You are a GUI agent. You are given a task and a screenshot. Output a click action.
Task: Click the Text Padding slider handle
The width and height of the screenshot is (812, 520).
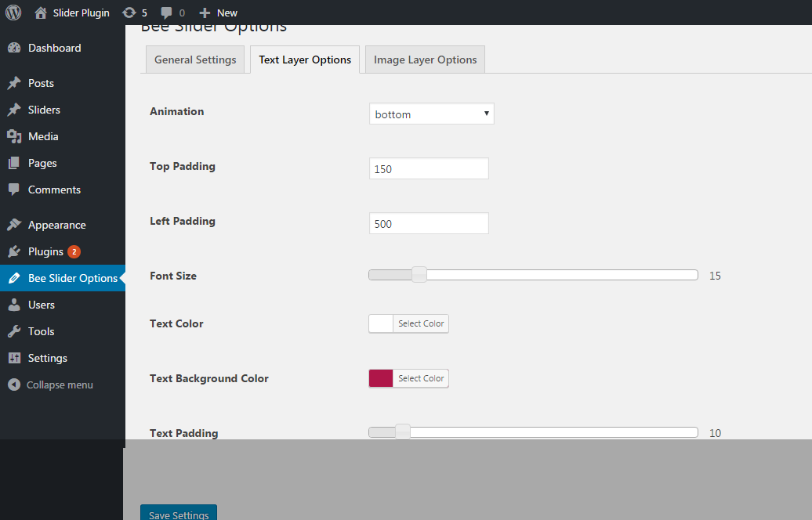click(x=403, y=432)
